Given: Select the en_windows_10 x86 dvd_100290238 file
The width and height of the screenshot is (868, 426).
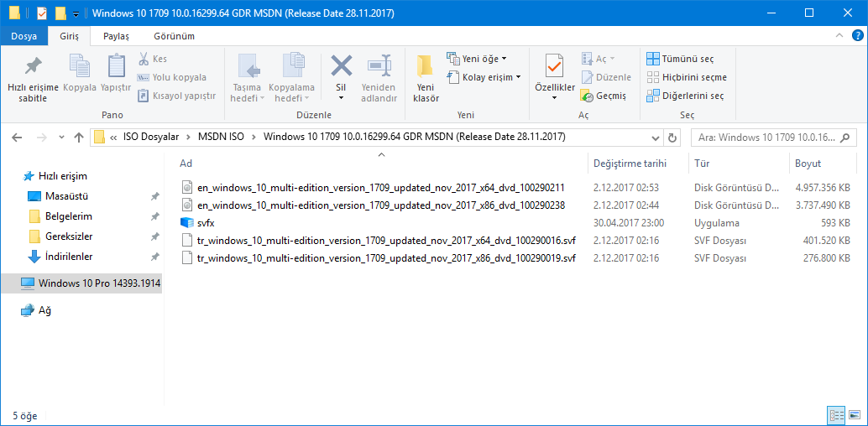Looking at the screenshot, I should (x=373, y=205).
